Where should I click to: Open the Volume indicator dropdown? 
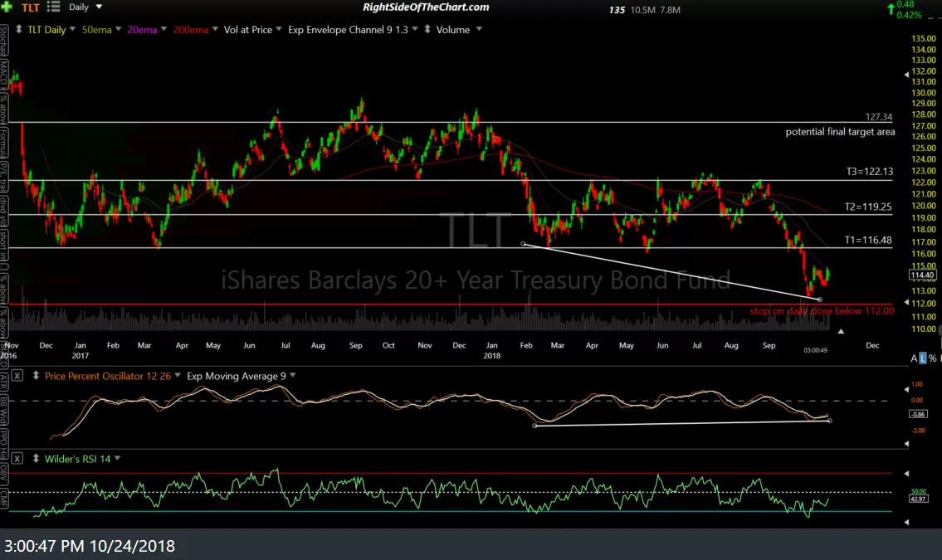pyautogui.click(x=479, y=29)
